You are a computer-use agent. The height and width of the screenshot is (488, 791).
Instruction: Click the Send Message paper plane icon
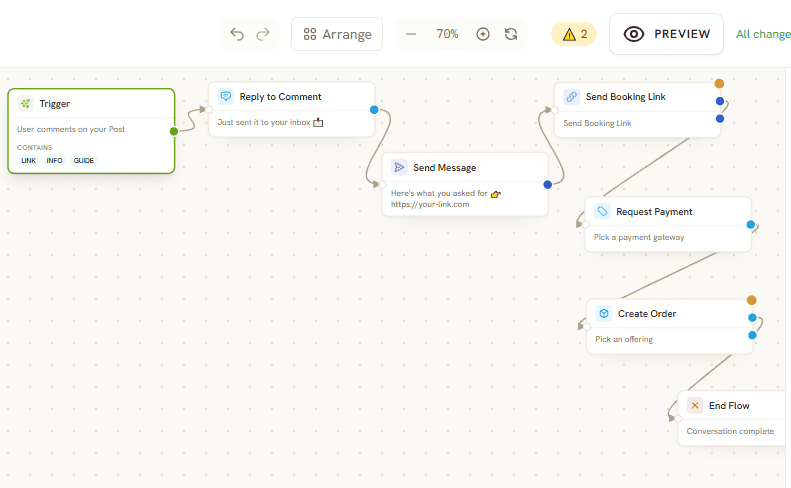pyautogui.click(x=399, y=167)
